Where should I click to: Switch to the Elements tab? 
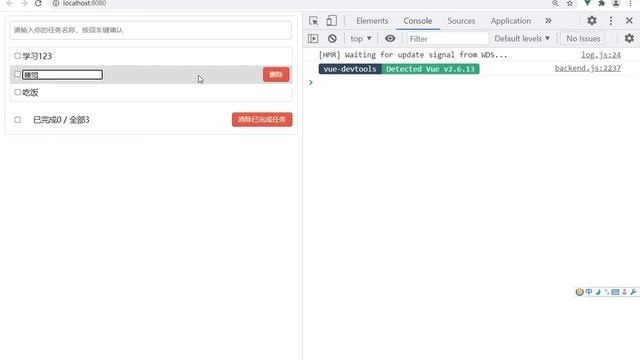[372, 21]
